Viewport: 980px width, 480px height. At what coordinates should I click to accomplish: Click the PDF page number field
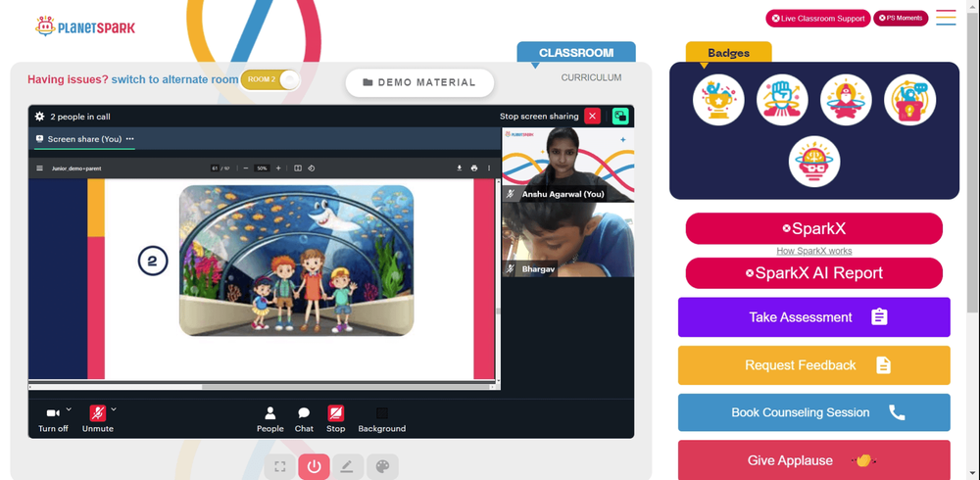215,168
